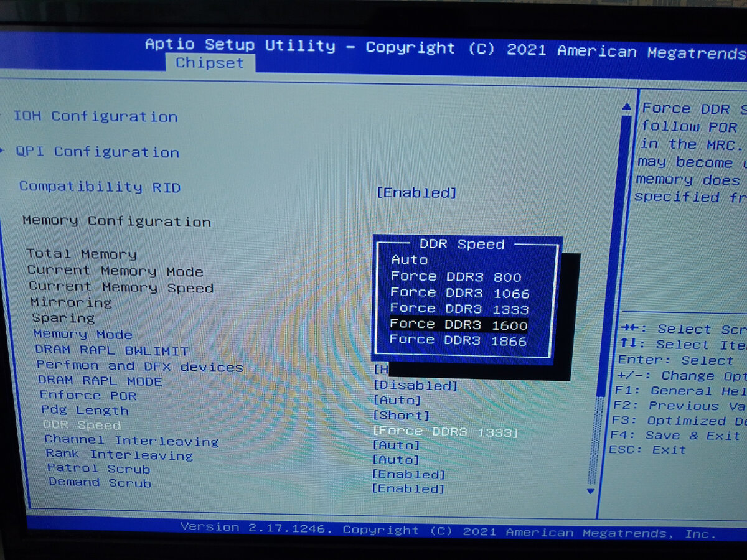Image resolution: width=747 pixels, height=560 pixels.
Task: Open DDR Speed value Force DDR3 1333
Action: (445, 431)
